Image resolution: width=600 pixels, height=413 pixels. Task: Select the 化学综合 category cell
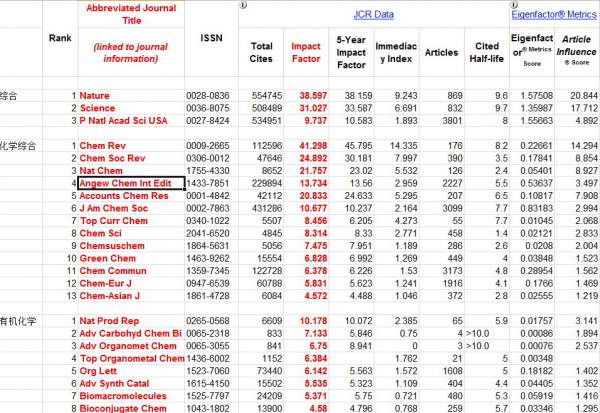tap(18, 146)
